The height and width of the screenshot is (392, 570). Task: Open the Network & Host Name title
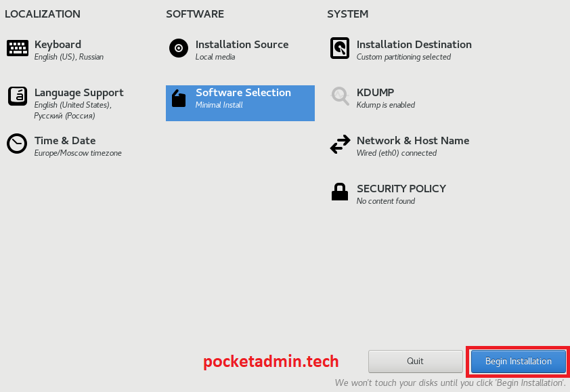tap(413, 141)
